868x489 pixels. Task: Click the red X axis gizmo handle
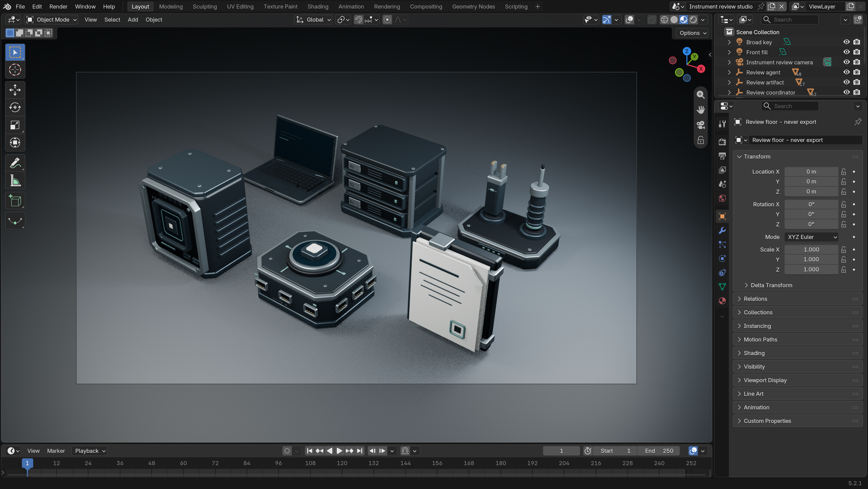pyautogui.click(x=701, y=69)
